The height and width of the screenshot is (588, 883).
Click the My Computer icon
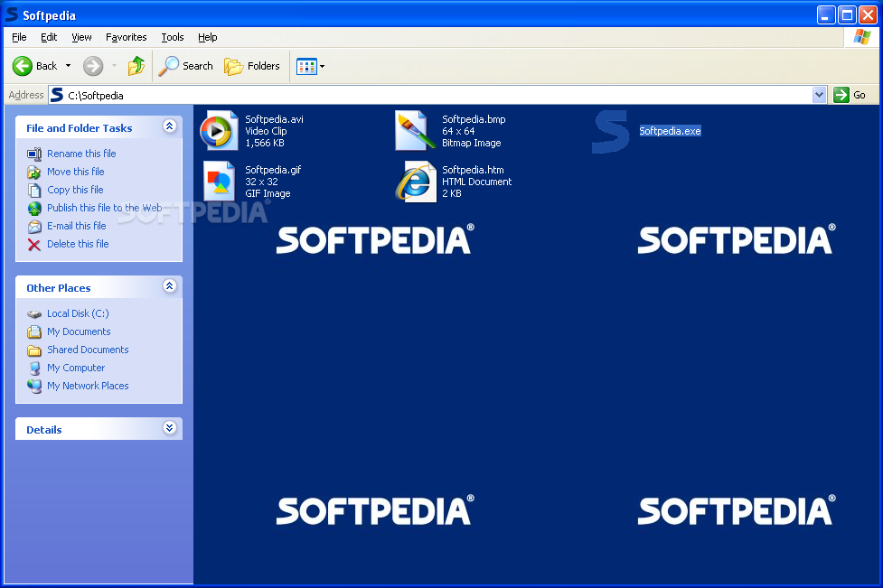point(34,369)
